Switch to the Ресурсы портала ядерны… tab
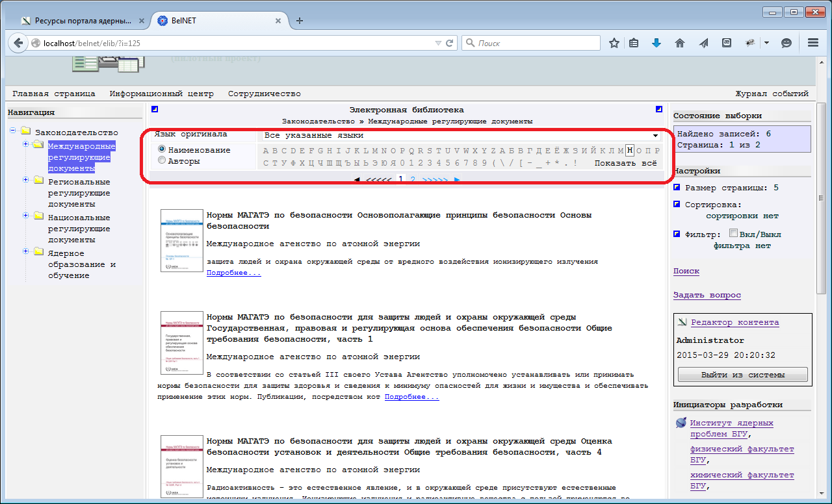 pos(83,20)
